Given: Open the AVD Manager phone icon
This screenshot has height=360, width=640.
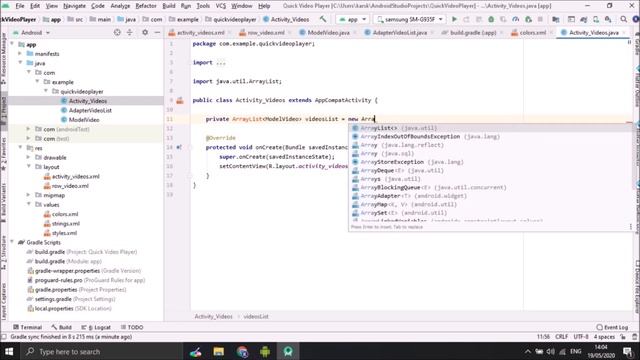Looking at the screenshot, I should tap(596, 19).
